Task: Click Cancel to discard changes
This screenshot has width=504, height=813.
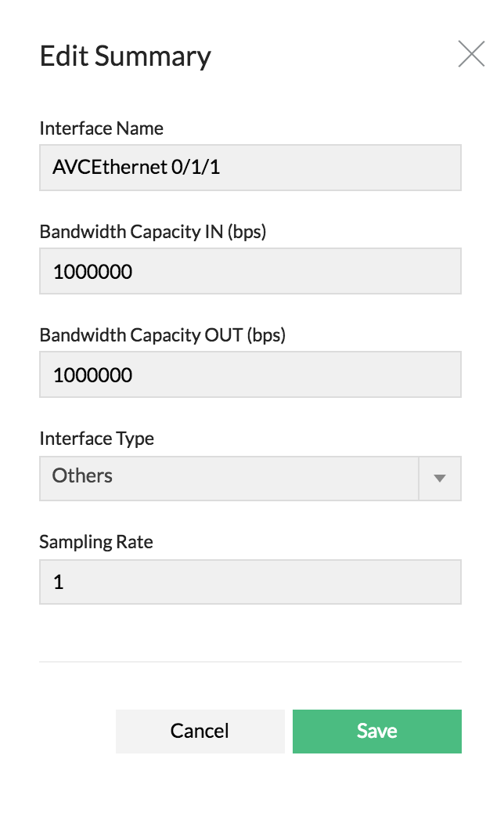Action: [x=200, y=731]
